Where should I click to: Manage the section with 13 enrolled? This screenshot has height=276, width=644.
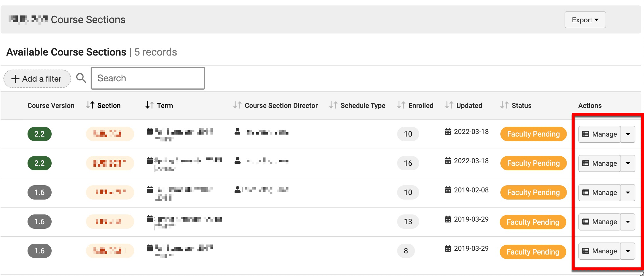(x=599, y=222)
